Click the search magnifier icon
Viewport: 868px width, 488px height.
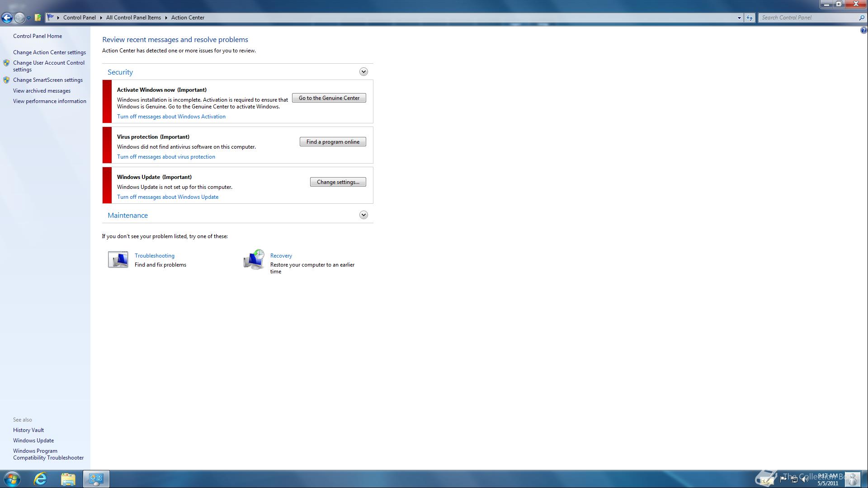point(862,18)
